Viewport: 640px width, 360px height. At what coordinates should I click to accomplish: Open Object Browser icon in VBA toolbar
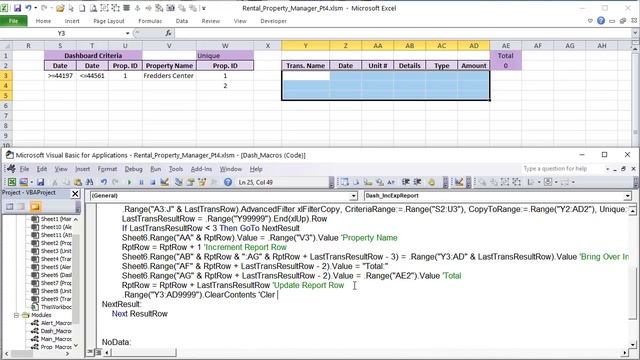tap(202, 182)
